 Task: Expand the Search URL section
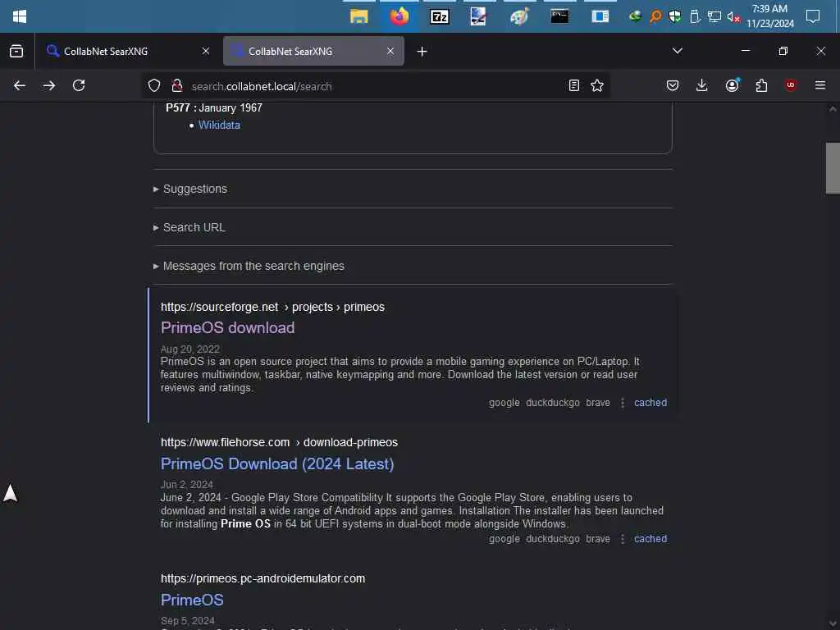click(194, 227)
